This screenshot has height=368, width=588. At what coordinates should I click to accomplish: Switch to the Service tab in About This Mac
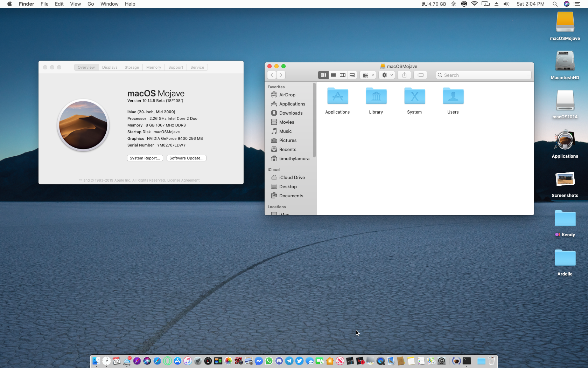197,67
